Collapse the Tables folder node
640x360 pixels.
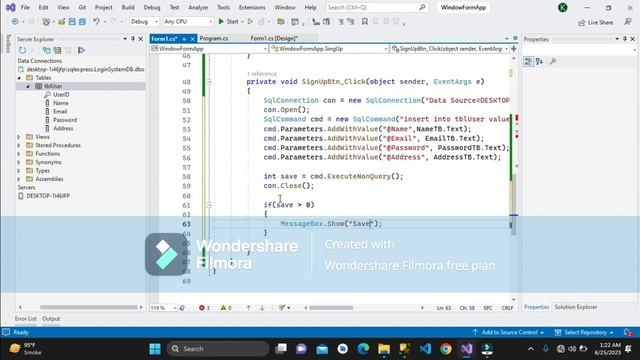coord(19,78)
